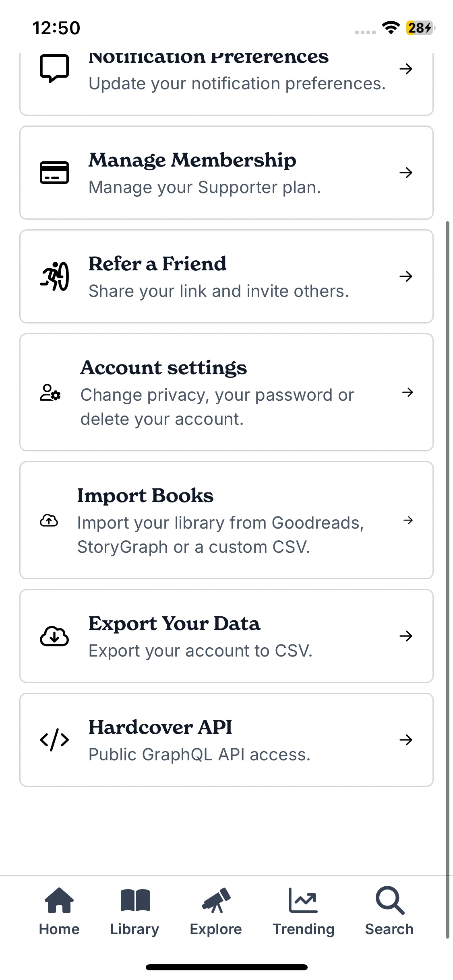Tap the Hardcover API code brackets icon
Image resolution: width=453 pixels, height=980 pixels.
pyautogui.click(x=54, y=740)
